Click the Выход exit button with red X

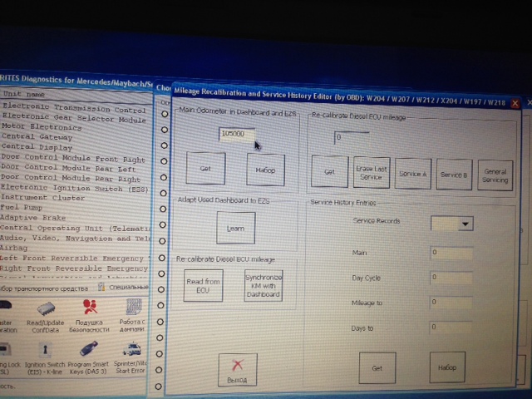pos(238,369)
